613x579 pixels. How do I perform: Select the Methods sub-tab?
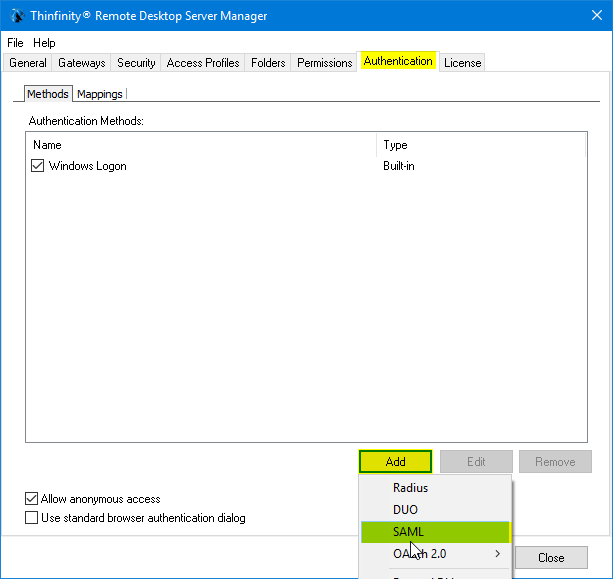tap(48, 94)
